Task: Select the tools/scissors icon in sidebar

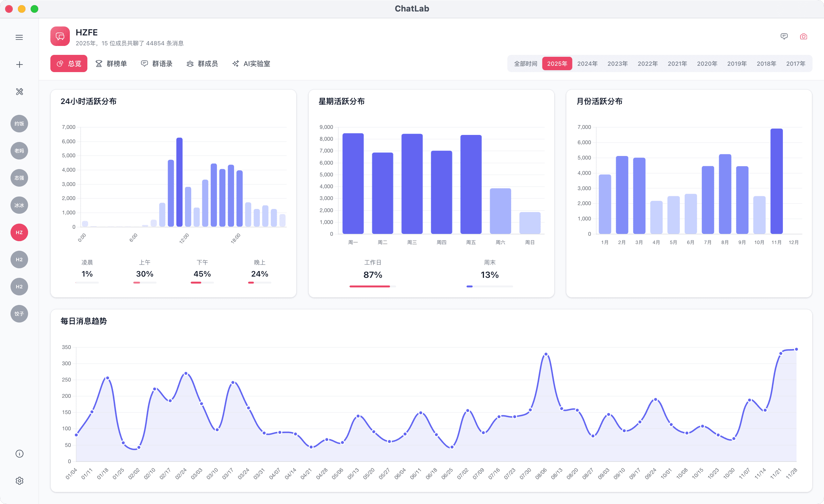Action: pos(19,91)
